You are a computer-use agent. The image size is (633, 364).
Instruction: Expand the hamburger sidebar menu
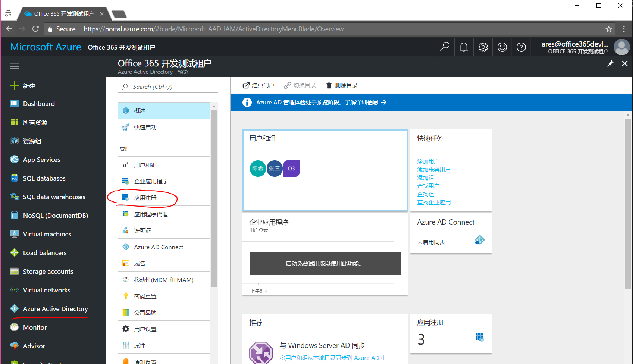pyautogui.click(x=14, y=66)
